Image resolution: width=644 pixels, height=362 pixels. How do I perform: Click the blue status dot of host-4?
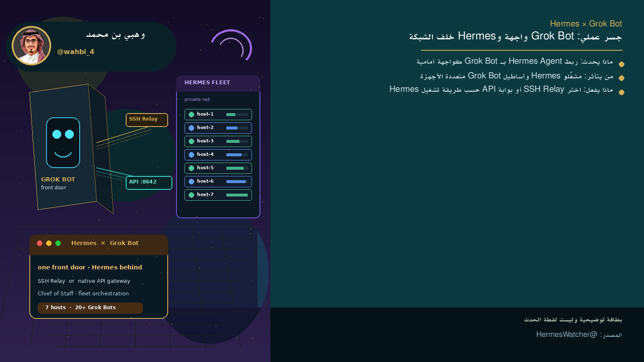pyautogui.click(x=191, y=155)
